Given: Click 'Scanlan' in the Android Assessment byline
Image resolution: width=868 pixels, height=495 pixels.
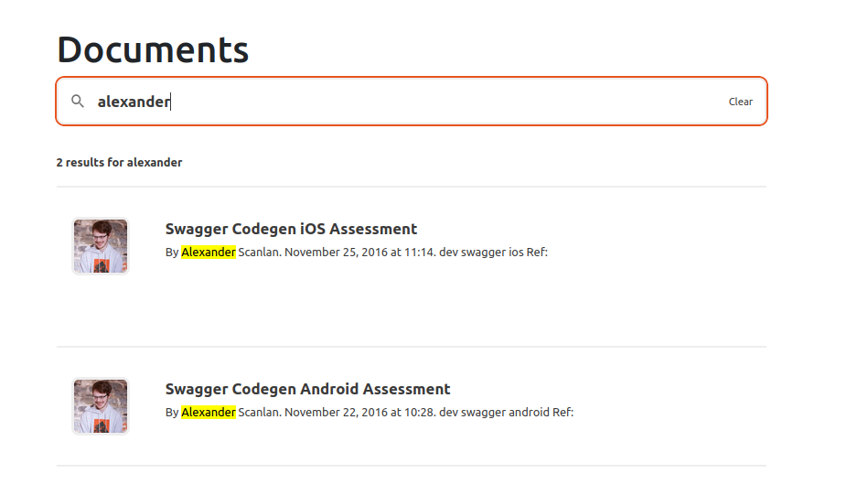Looking at the screenshot, I should pos(258,413).
